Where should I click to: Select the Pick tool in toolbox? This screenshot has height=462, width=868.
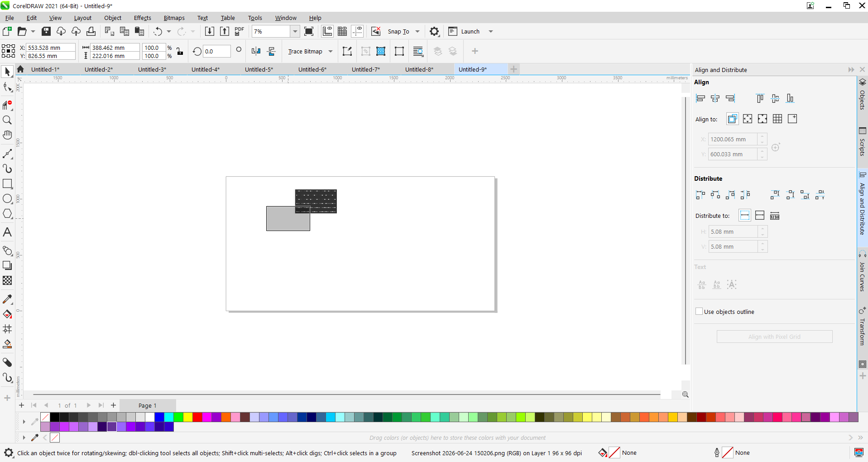(7, 72)
